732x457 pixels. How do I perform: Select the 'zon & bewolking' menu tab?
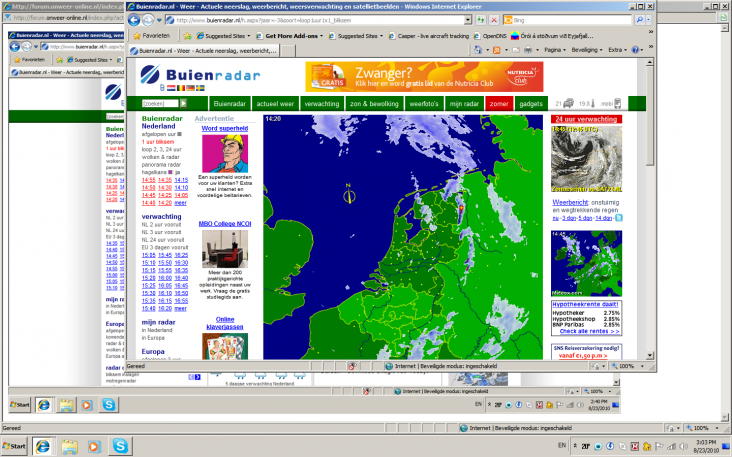[374, 103]
